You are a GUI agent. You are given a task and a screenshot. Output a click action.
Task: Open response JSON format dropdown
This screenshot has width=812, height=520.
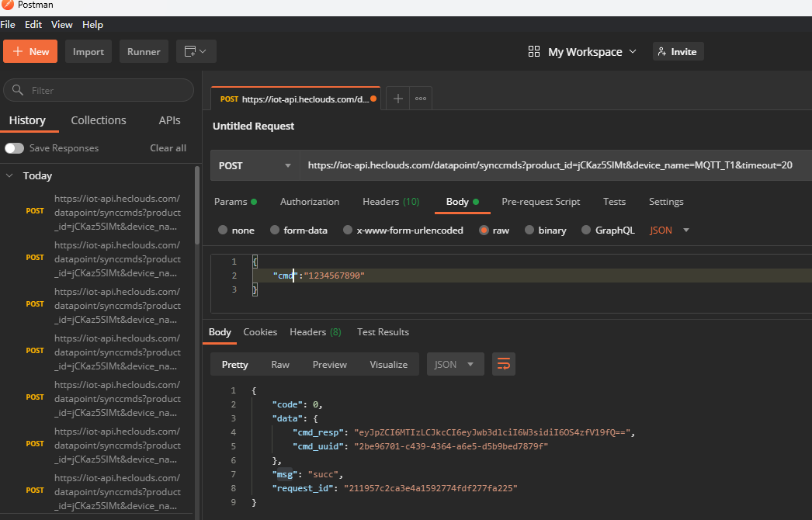coord(455,364)
